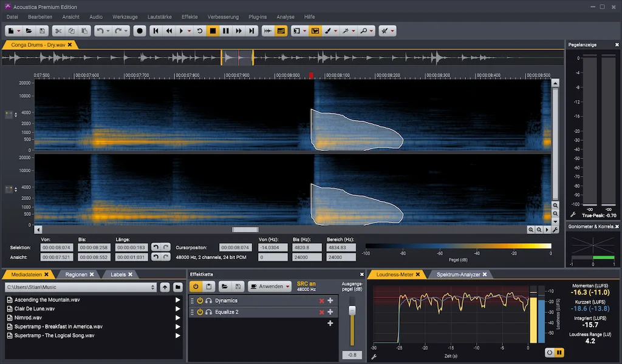
Task: Select Clair De Lune.wav in file list
Action: pos(35,309)
